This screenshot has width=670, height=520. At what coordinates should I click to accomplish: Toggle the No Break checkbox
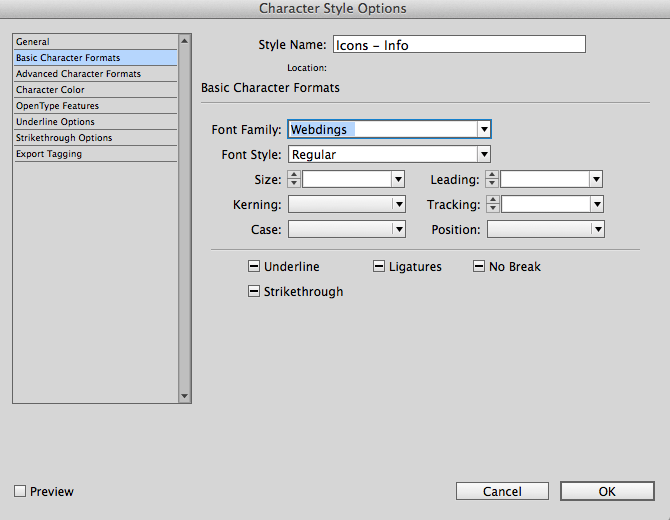pyautogui.click(x=479, y=267)
